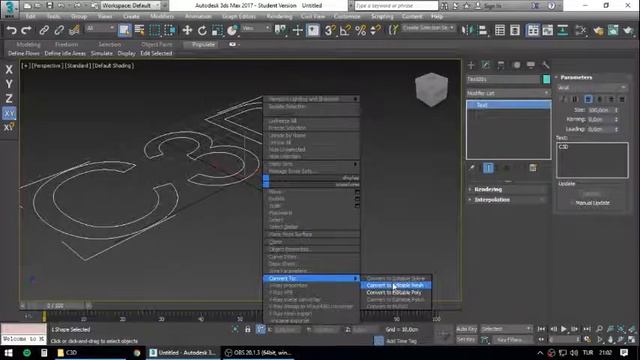This screenshot has height=360, width=640.
Task: Click Edit Selected in ribbon
Action: click(156, 53)
